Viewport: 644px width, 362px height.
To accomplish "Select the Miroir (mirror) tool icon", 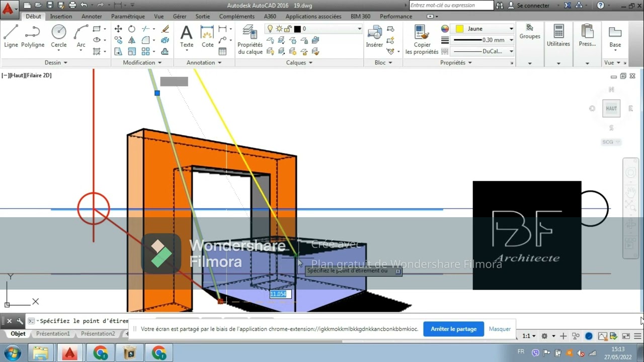I will [132, 40].
